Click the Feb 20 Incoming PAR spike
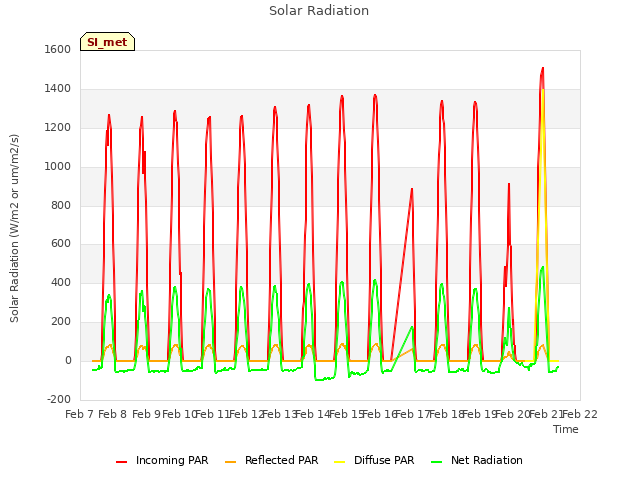Viewport: 640px width, 480px height. pos(509,184)
